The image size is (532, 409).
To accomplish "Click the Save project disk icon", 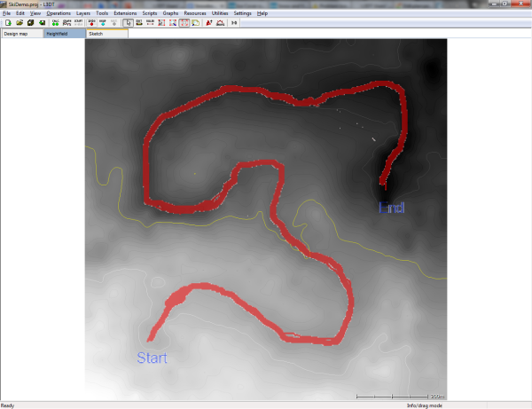I will (x=30, y=22).
